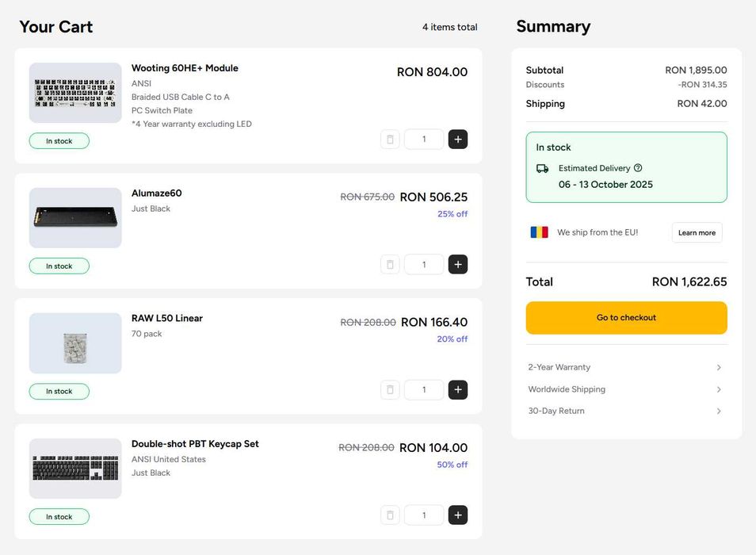Increase RAW L50 Linear quantity with plus

tap(458, 390)
